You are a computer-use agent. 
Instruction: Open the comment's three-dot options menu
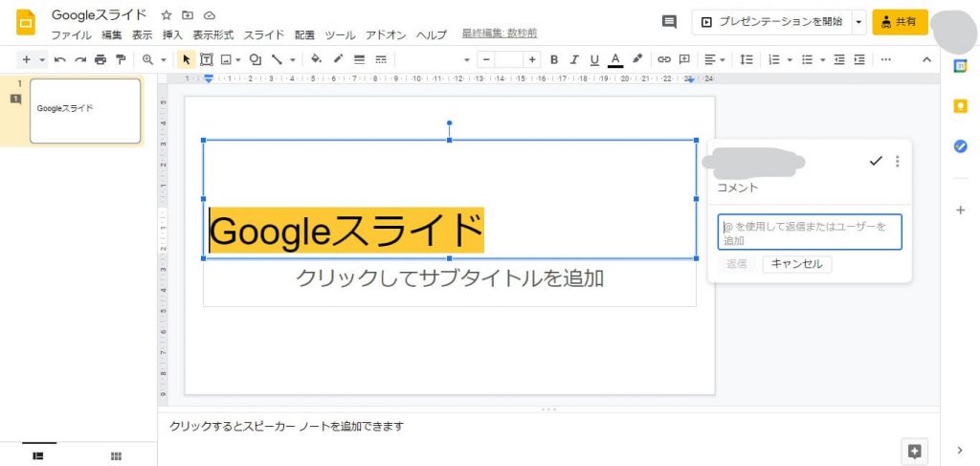[898, 161]
